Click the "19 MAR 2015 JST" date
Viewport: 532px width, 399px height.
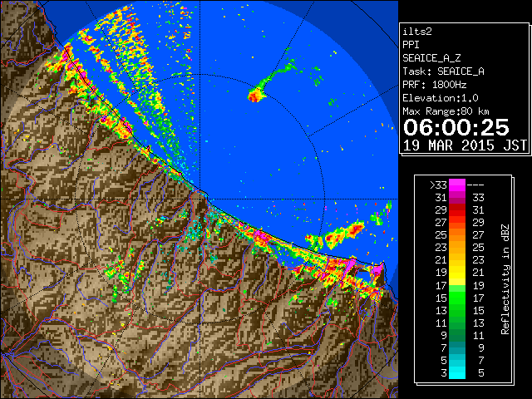(x=465, y=145)
